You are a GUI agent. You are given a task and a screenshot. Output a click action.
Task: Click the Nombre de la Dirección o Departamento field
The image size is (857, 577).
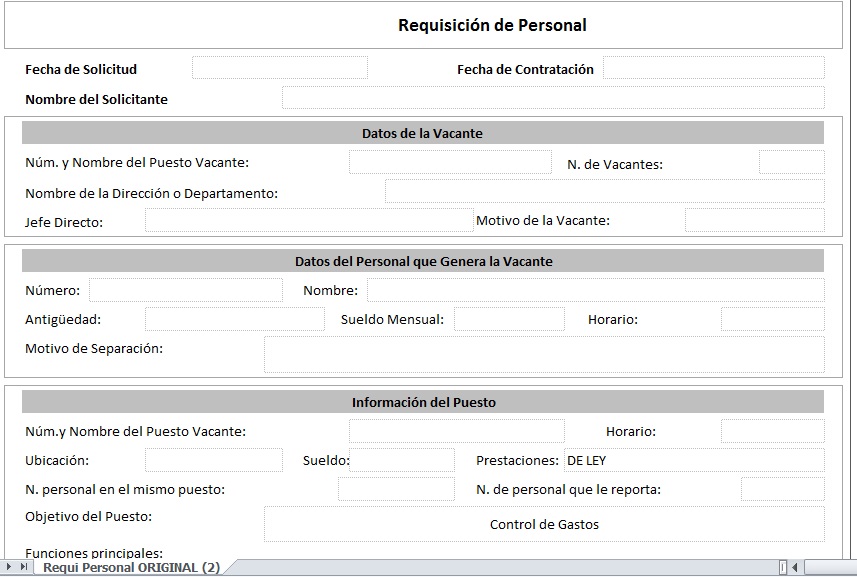point(605,191)
